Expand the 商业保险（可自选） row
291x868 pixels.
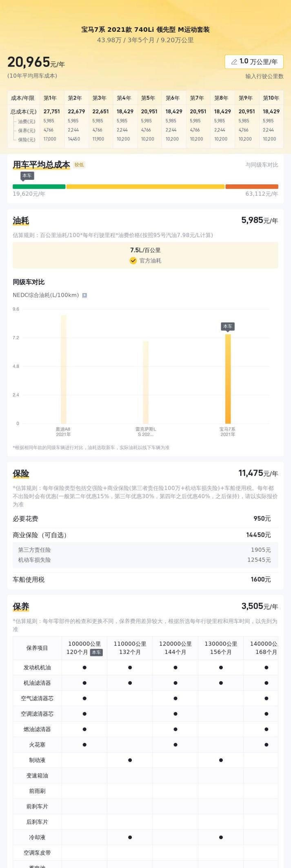point(40,535)
